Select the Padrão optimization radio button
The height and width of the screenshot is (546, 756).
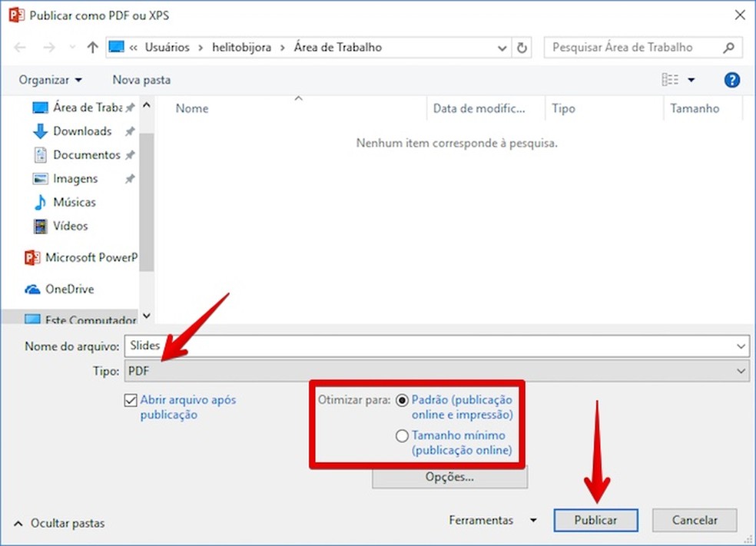pos(403,399)
